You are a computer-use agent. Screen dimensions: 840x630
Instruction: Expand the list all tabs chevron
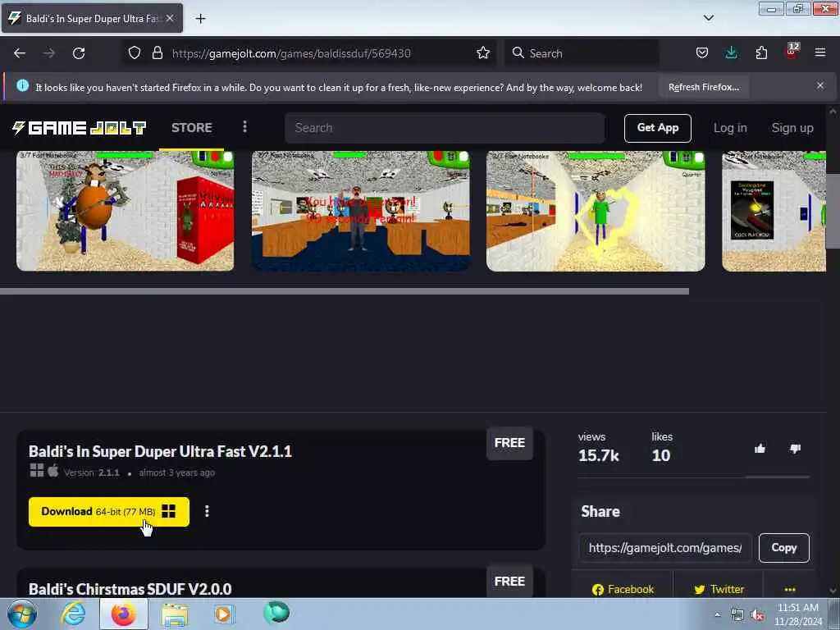tap(708, 18)
